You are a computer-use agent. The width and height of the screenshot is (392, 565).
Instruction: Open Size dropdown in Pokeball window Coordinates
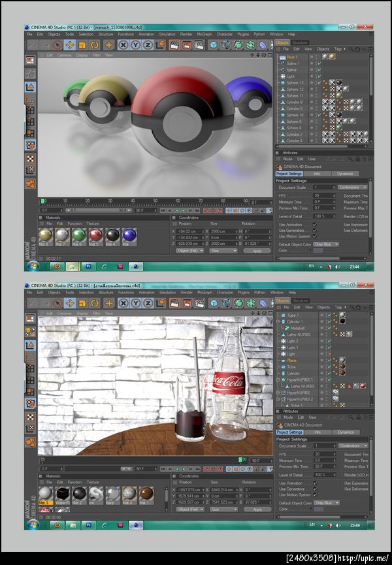point(223,250)
